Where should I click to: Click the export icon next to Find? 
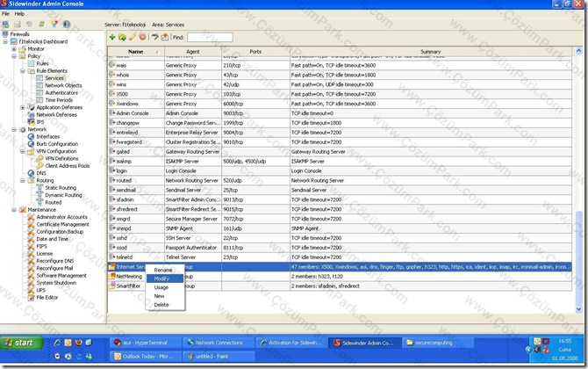(165, 37)
